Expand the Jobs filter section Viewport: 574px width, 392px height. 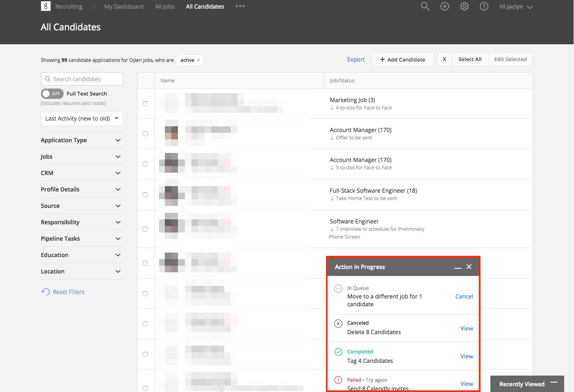coord(82,157)
